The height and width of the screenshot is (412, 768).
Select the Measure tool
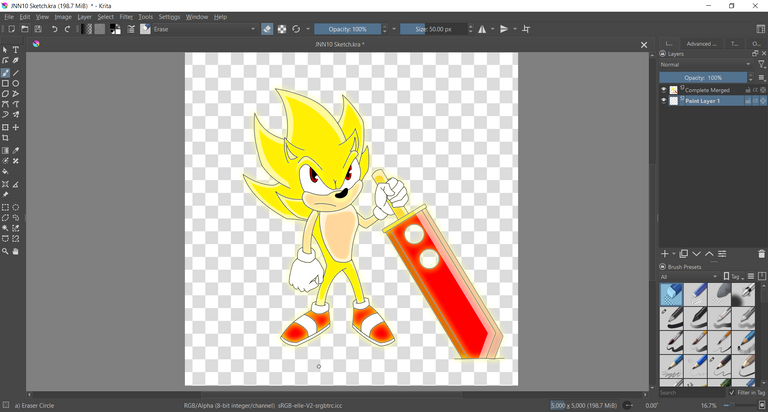(x=16, y=185)
